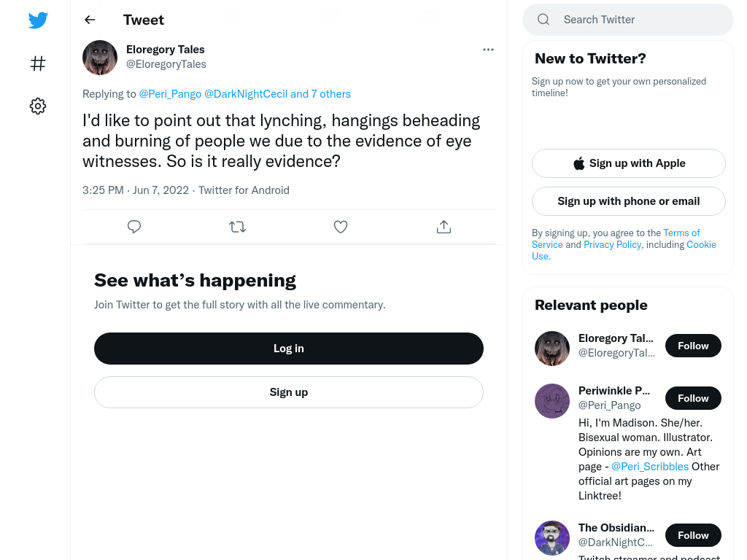Viewport: 747px width, 560px height.
Task: Focus the Search Twitter field
Action: (x=628, y=20)
